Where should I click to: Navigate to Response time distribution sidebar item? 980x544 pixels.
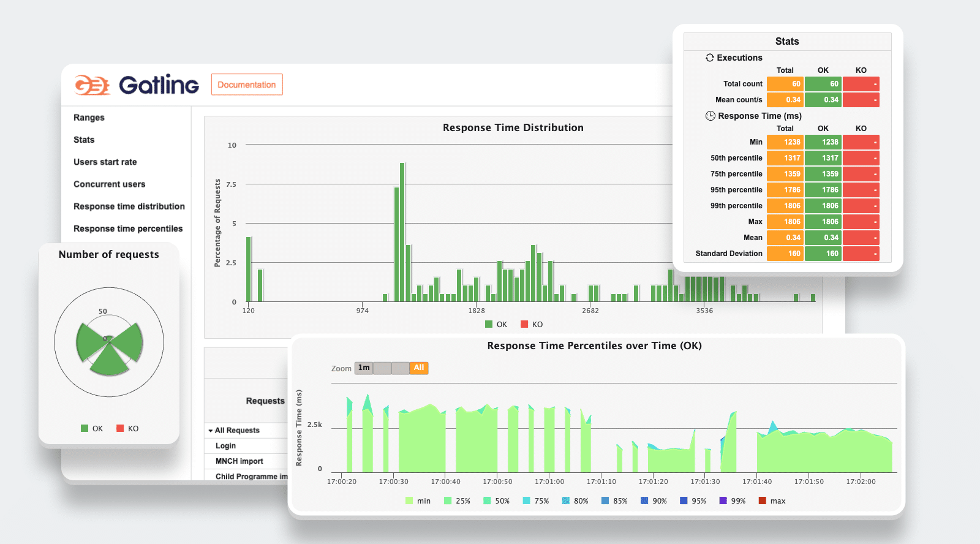point(129,206)
